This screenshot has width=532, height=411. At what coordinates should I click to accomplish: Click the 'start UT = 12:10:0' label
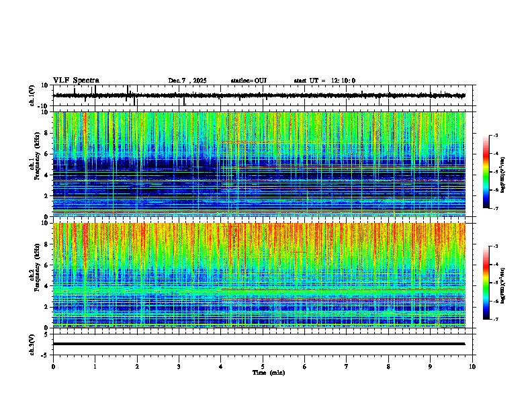pyautogui.click(x=324, y=81)
